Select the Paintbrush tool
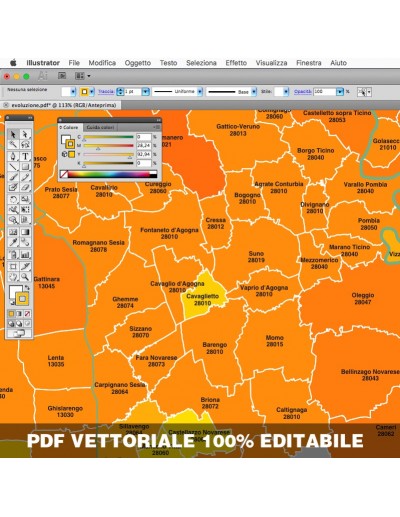This screenshot has height=517, width=400. point(13,177)
